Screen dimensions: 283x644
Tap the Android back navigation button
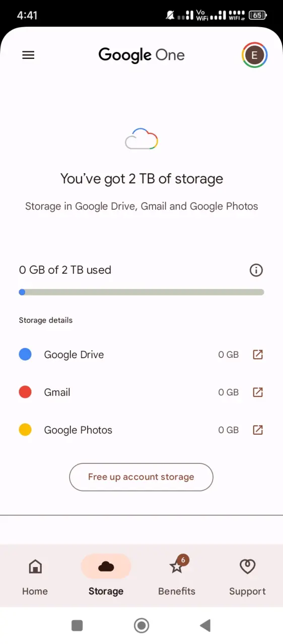pos(205,625)
